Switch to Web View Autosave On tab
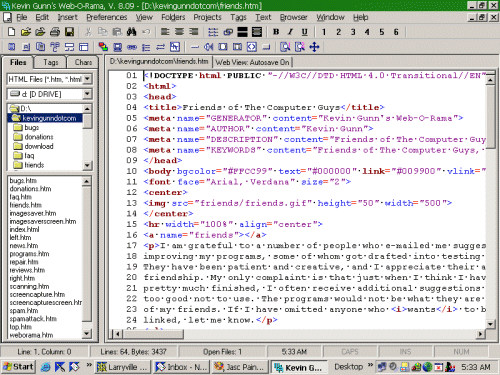Image resolution: width=500 pixels, height=375 pixels. tap(252, 62)
